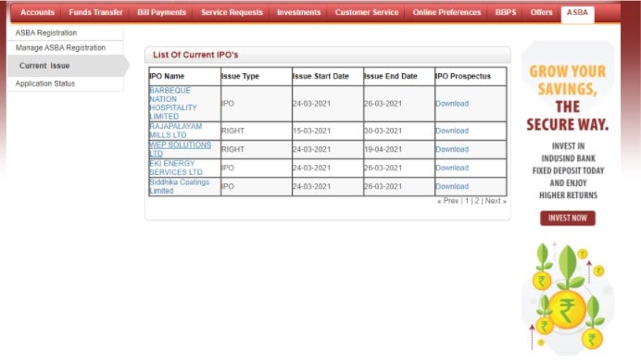Click end date 19-04-2021

click(383, 149)
